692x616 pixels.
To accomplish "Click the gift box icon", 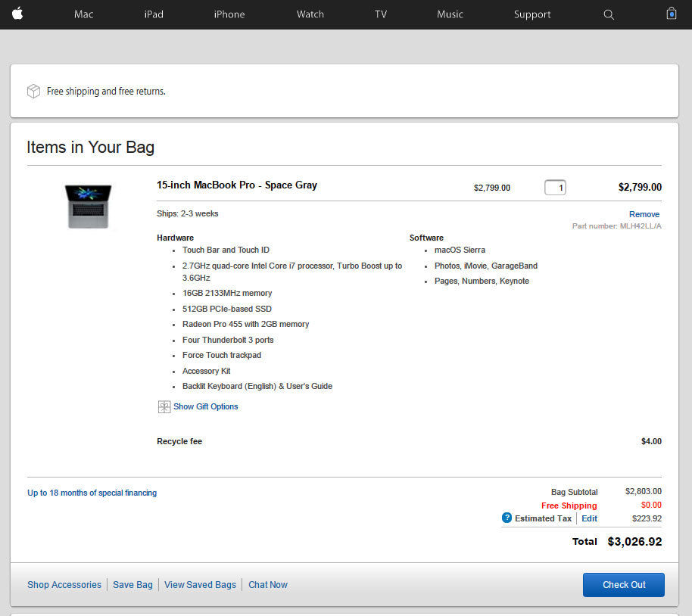I will click(x=164, y=406).
